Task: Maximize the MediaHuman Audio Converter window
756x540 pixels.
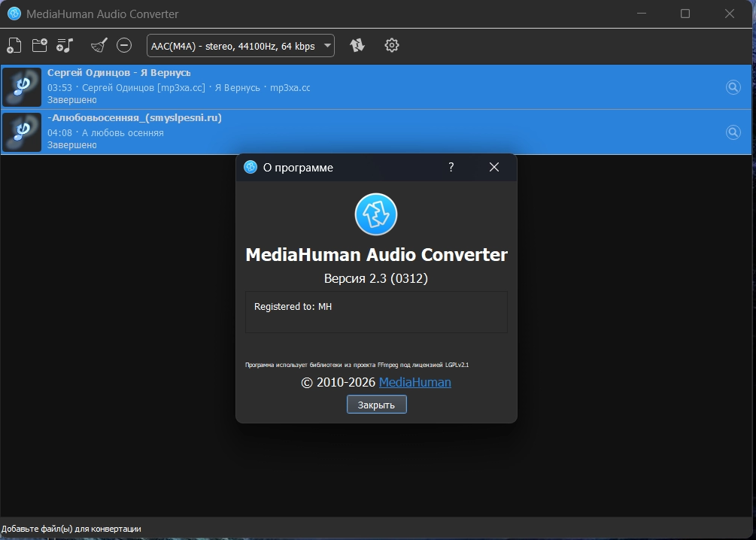Action: pyautogui.click(x=685, y=14)
